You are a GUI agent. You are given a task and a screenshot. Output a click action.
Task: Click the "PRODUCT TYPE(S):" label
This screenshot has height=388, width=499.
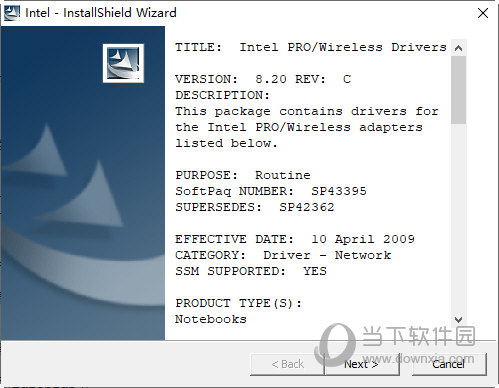tap(238, 303)
